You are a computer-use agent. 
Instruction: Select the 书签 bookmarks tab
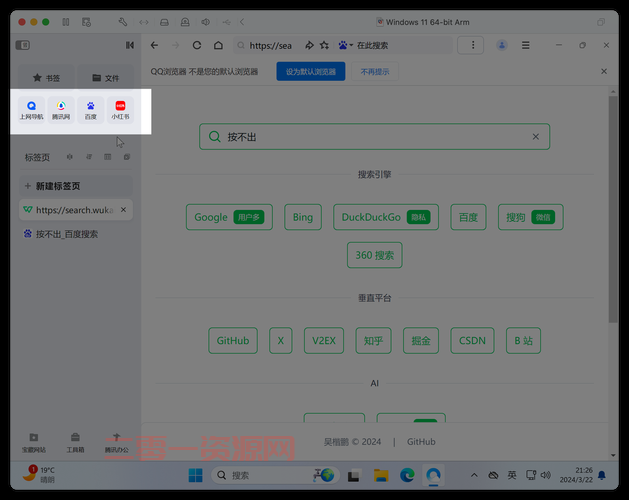pos(46,78)
